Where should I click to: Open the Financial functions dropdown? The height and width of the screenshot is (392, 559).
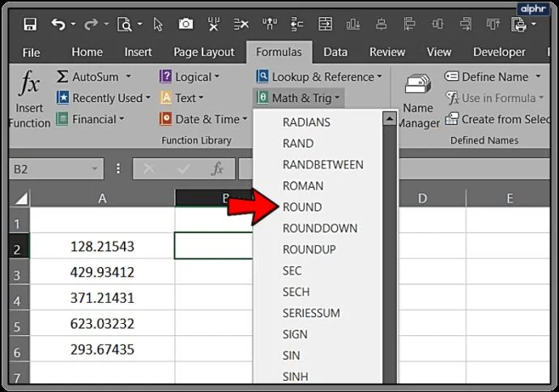(x=90, y=119)
